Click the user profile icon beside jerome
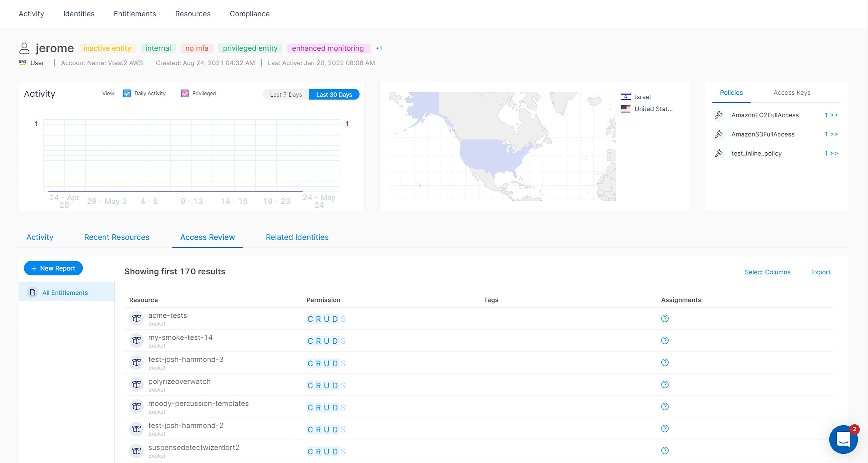 tap(24, 48)
